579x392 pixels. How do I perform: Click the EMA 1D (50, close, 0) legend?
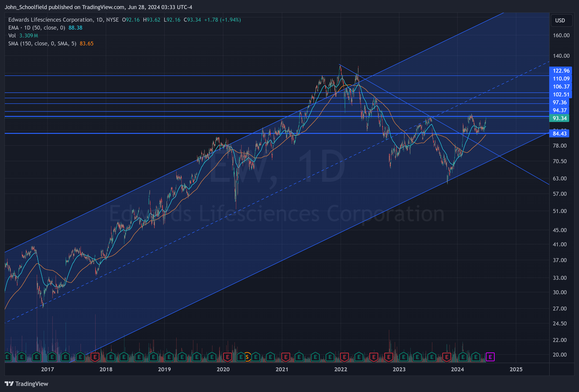click(37, 28)
